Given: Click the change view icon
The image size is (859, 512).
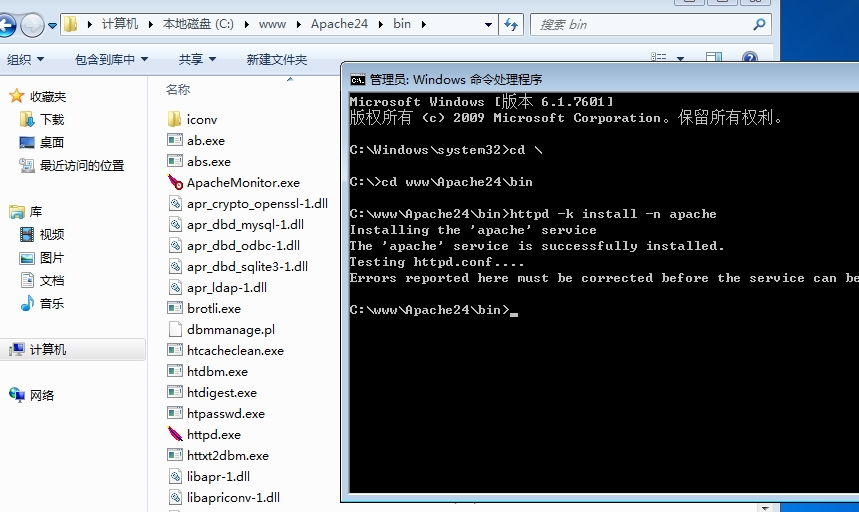Looking at the screenshot, I should 658,57.
